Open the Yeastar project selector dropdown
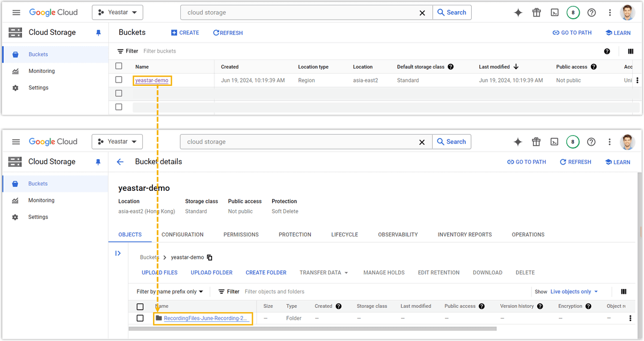644x341 pixels. tap(117, 12)
